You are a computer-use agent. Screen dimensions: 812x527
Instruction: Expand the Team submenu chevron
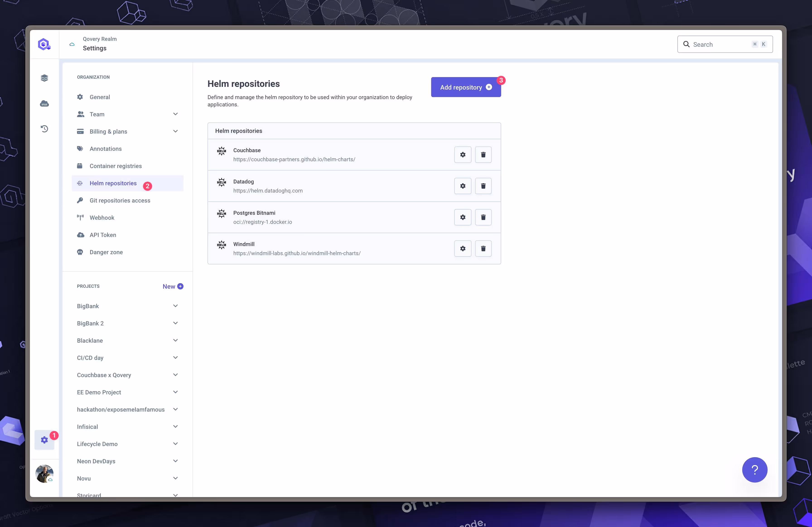click(175, 114)
